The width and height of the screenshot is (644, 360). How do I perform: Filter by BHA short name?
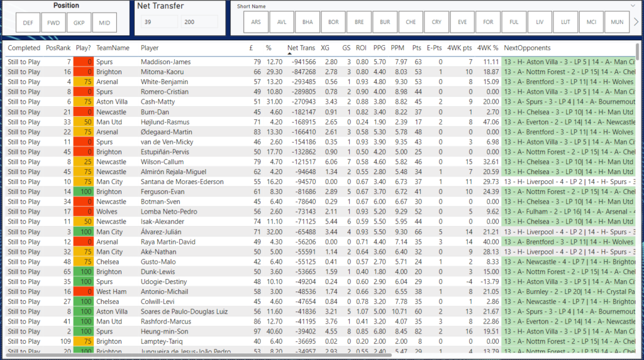click(308, 22)
